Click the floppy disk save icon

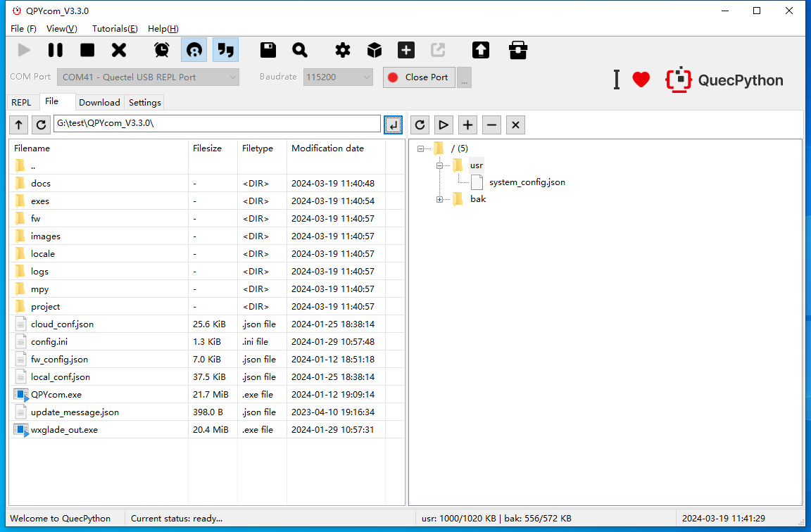point(268,50)
